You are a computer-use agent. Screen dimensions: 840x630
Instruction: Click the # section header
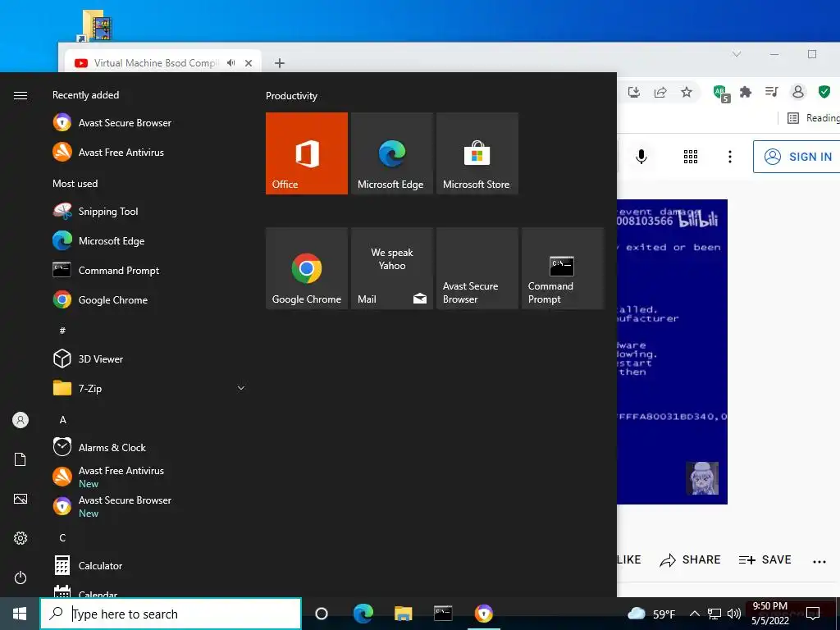click(62, 331)
